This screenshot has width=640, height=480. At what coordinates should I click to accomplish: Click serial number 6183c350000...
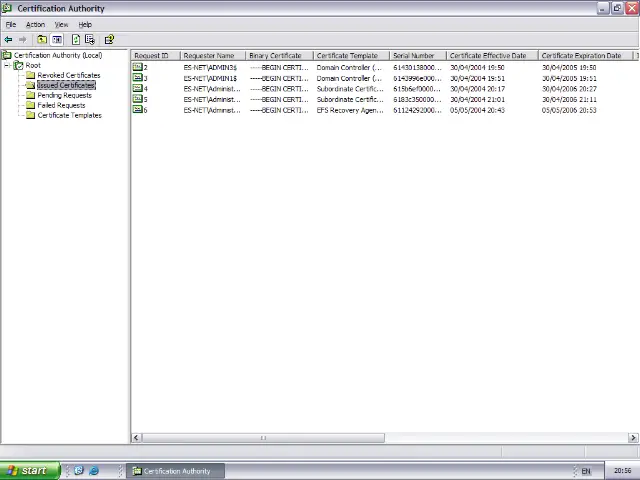click(x=417, y=99)
